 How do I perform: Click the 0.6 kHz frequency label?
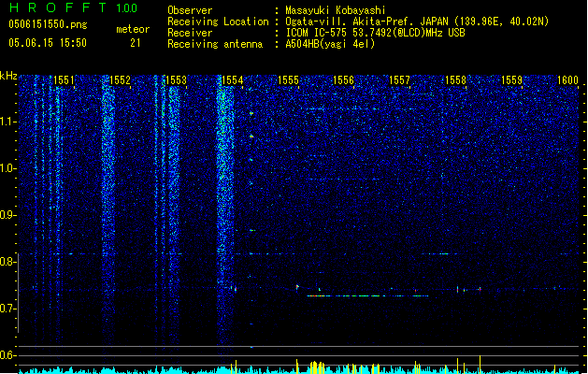[x=7, y=355]
